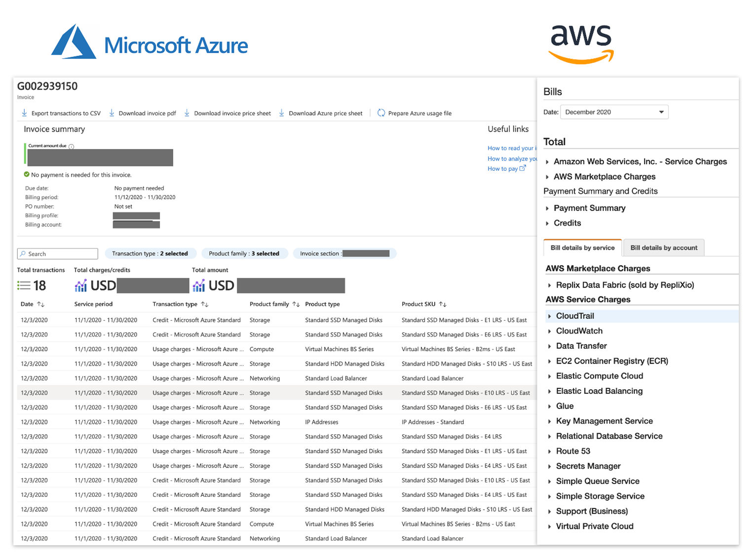Click the info icon beside Current amount due

coord(72,147)
